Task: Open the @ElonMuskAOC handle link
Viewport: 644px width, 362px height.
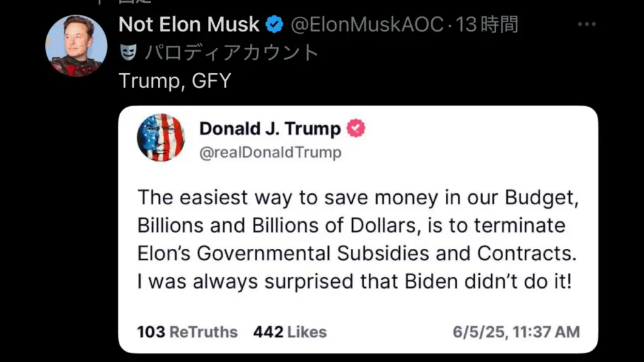Action: pos(367,25)
